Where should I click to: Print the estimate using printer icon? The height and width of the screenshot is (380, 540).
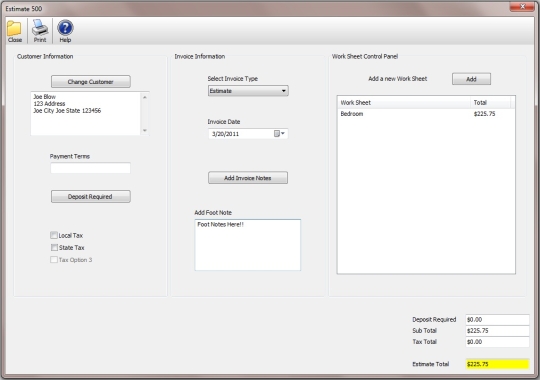tap(40, 31)
